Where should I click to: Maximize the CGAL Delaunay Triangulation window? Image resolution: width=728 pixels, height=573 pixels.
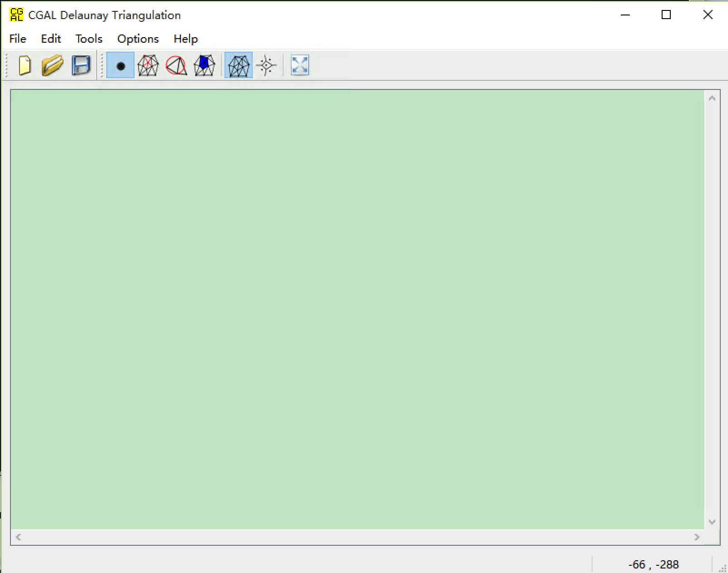(x=666, y=15)
